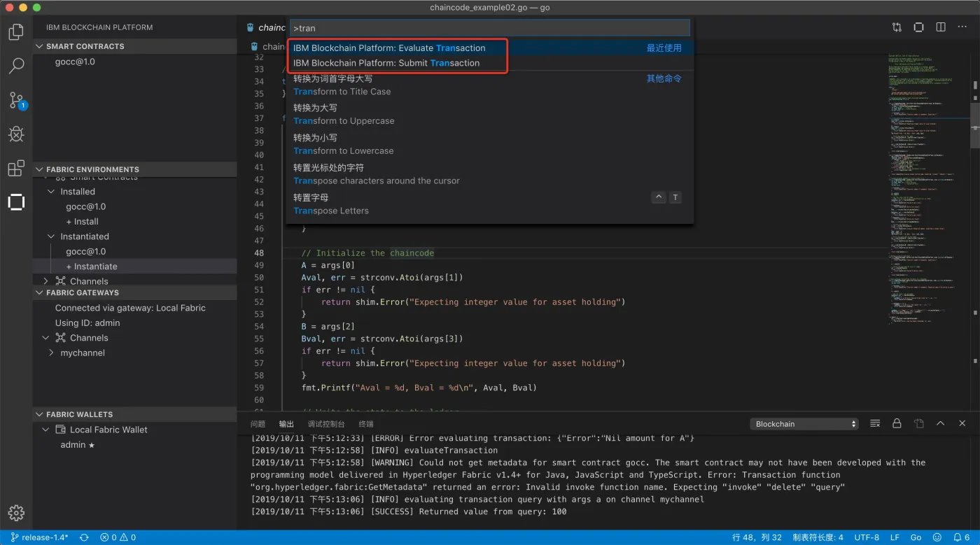Click the Local Fabric Wallet icon

tap(62, 430)
